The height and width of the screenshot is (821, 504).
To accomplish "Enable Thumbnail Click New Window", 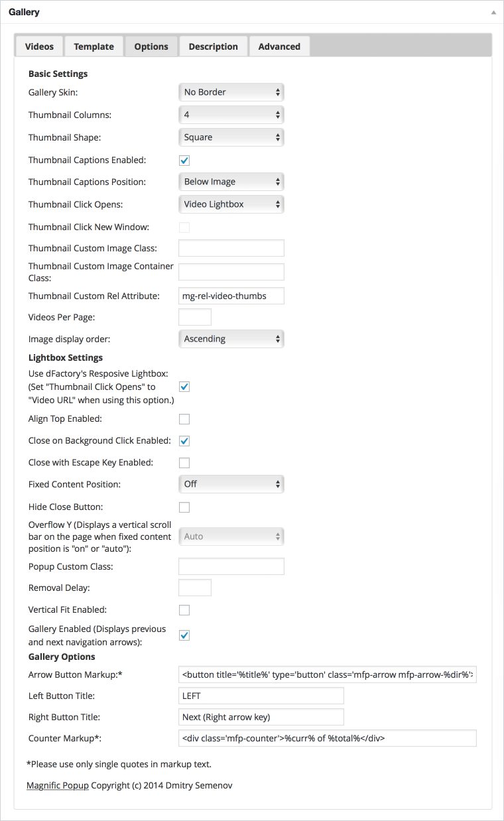I will (184, 227).
